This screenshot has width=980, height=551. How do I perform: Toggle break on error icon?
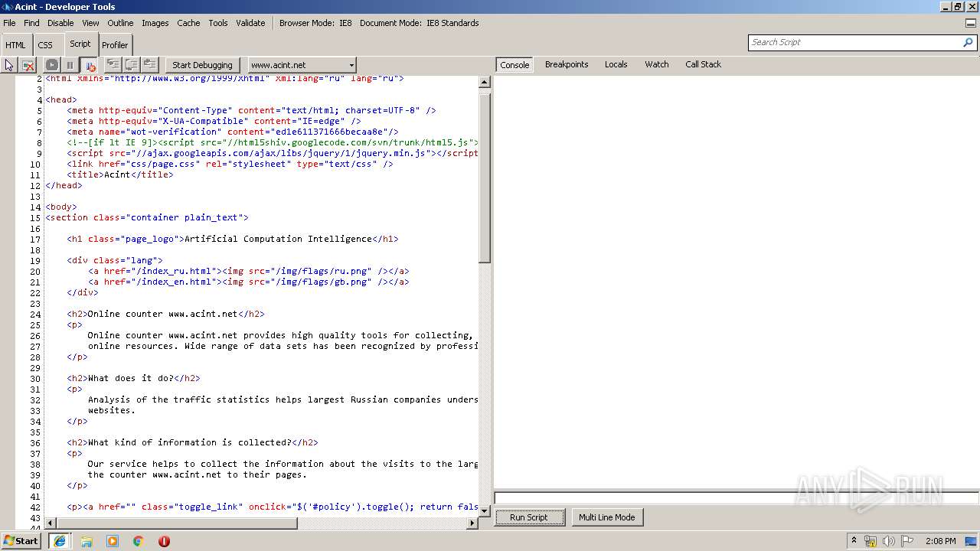(89, 65)
